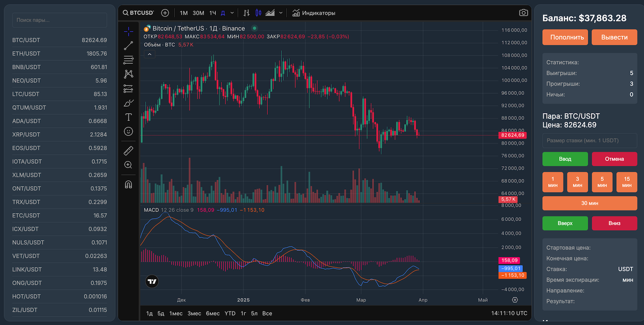Screen dimensions: 644x325
Task: Select the Д daily interval
Action: pos(223,12)
